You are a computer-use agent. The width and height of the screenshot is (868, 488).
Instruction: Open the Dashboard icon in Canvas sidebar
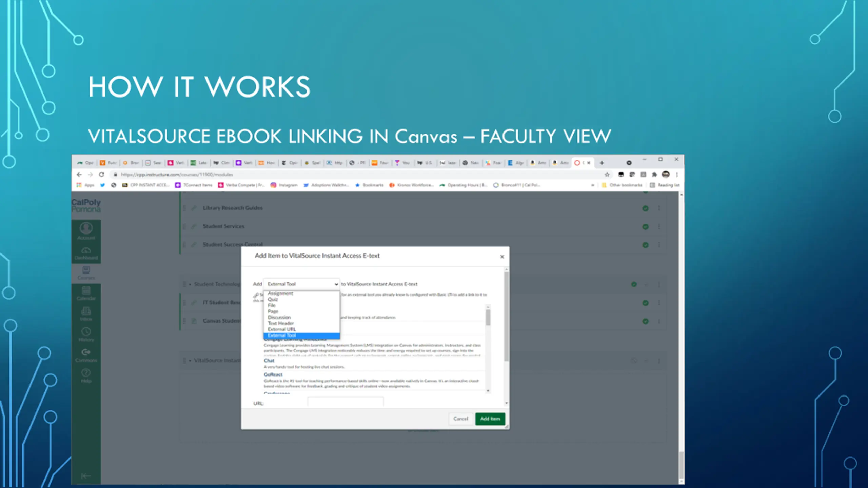[x=86, y=253]
